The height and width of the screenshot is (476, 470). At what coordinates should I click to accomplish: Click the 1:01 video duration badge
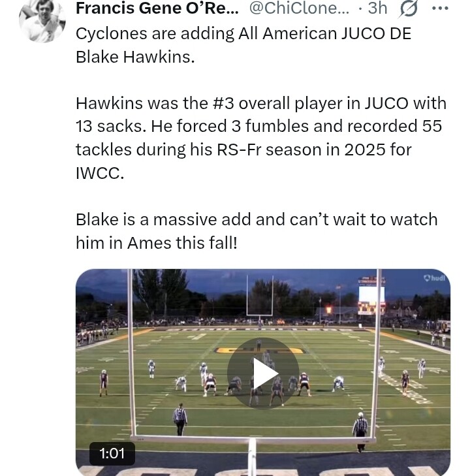(x=112, y=453)
